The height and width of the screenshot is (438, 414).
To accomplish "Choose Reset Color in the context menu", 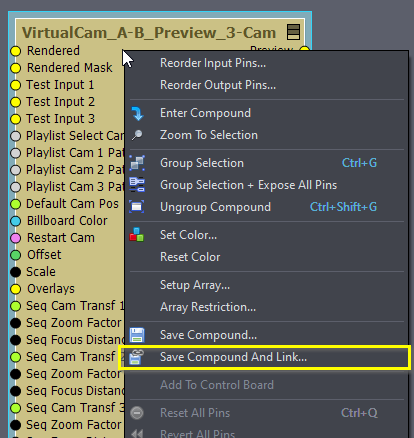I will point(190,257).
